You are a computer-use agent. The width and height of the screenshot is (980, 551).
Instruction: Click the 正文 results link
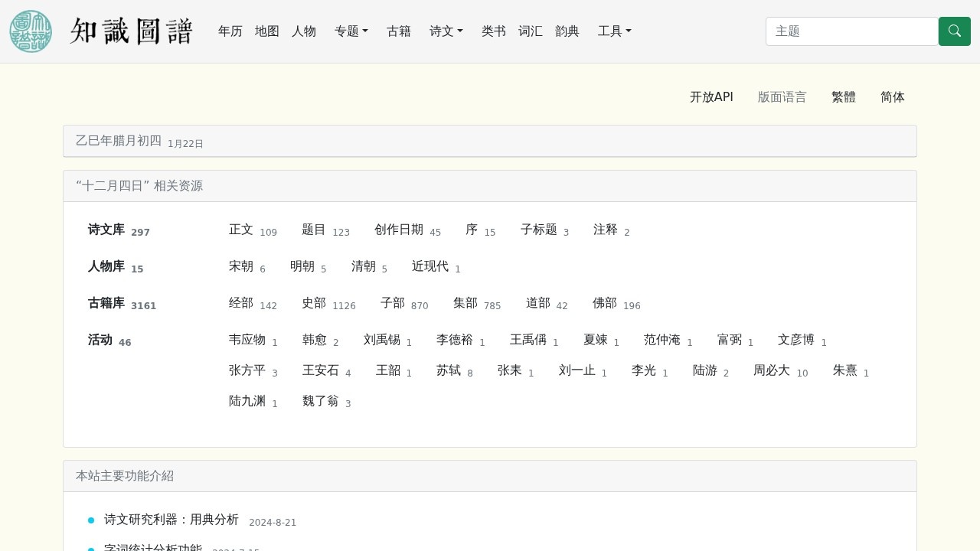click(x=240, y=229)
